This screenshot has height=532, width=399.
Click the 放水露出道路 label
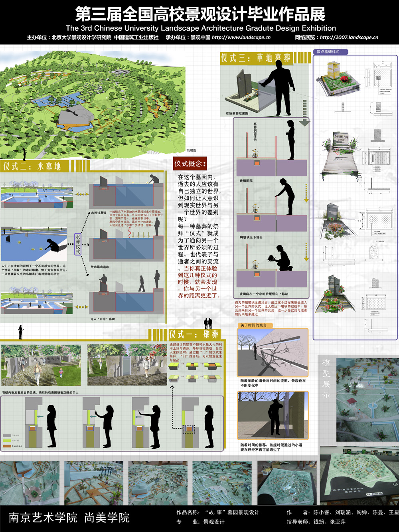click(x=100, y=267)
